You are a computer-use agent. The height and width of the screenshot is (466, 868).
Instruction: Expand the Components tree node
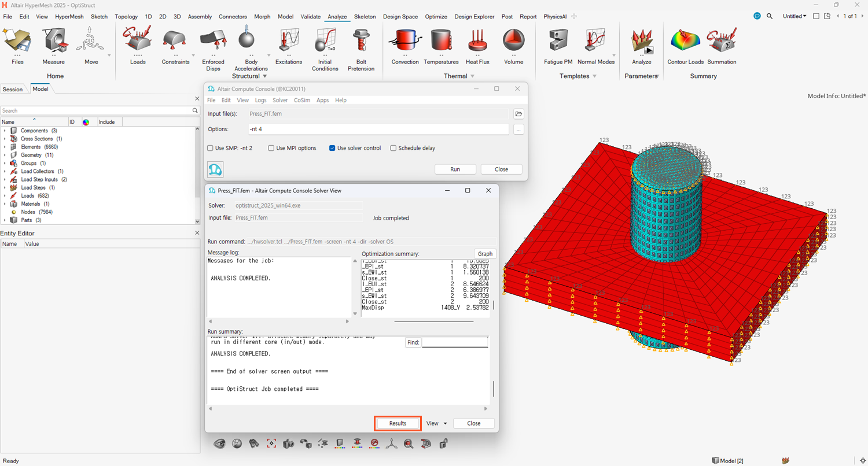[x=5, y=131]
